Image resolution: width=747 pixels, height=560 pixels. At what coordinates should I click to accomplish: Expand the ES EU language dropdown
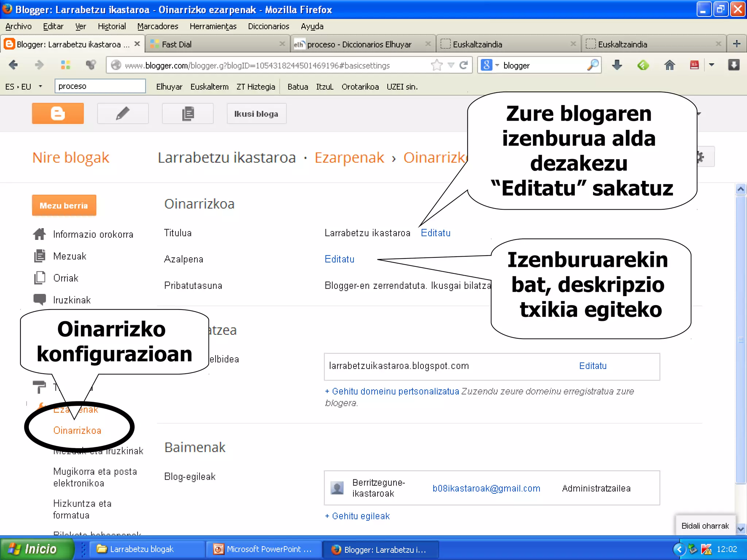pyautogui.click(x=40, y=86)
